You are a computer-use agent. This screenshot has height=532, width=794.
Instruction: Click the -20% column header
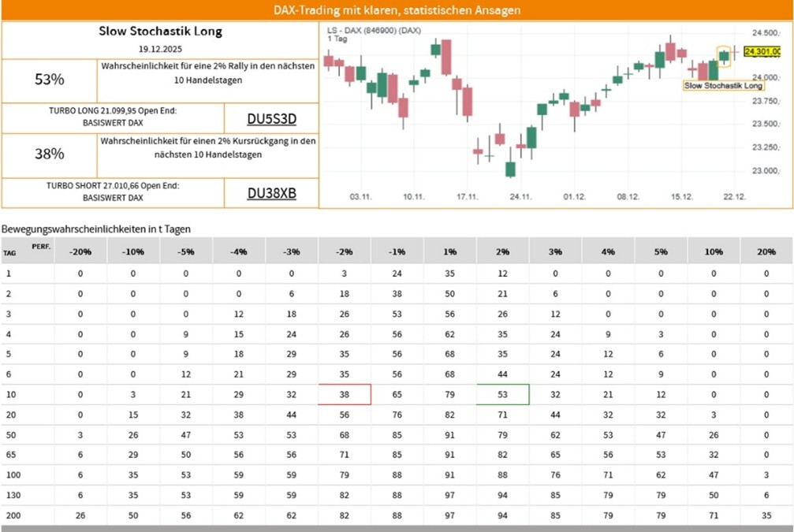point(80,251)
